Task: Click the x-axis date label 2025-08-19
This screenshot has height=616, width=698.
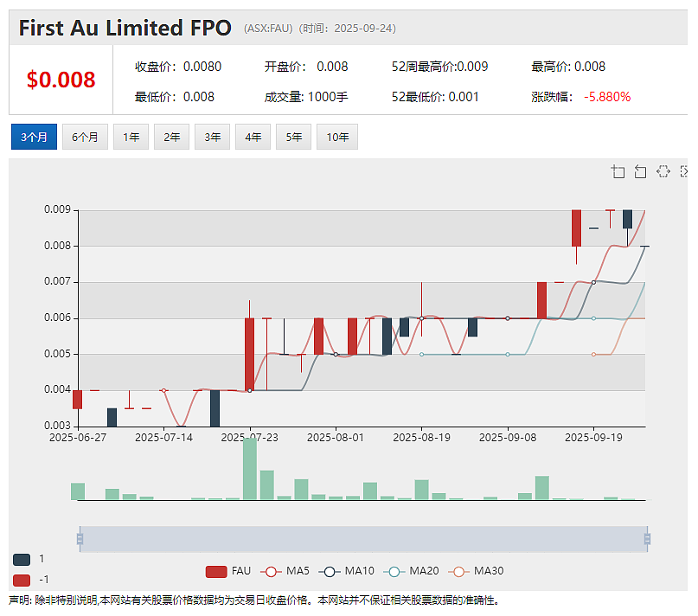Action: 421,438
